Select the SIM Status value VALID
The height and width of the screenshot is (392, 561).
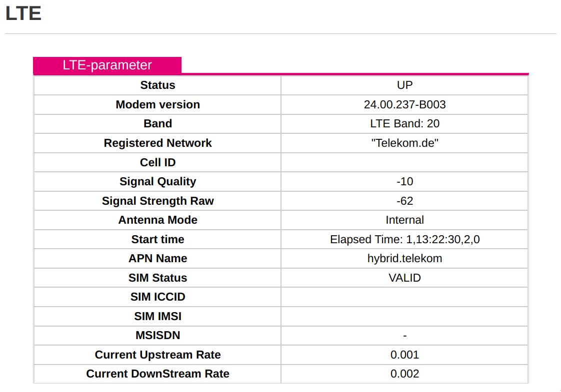pos(404,278)
